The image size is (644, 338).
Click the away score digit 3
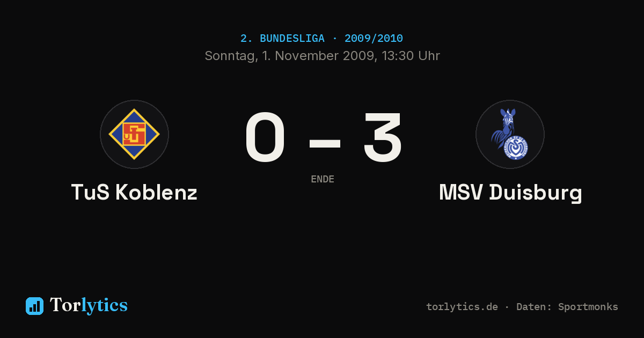(382, 138)
